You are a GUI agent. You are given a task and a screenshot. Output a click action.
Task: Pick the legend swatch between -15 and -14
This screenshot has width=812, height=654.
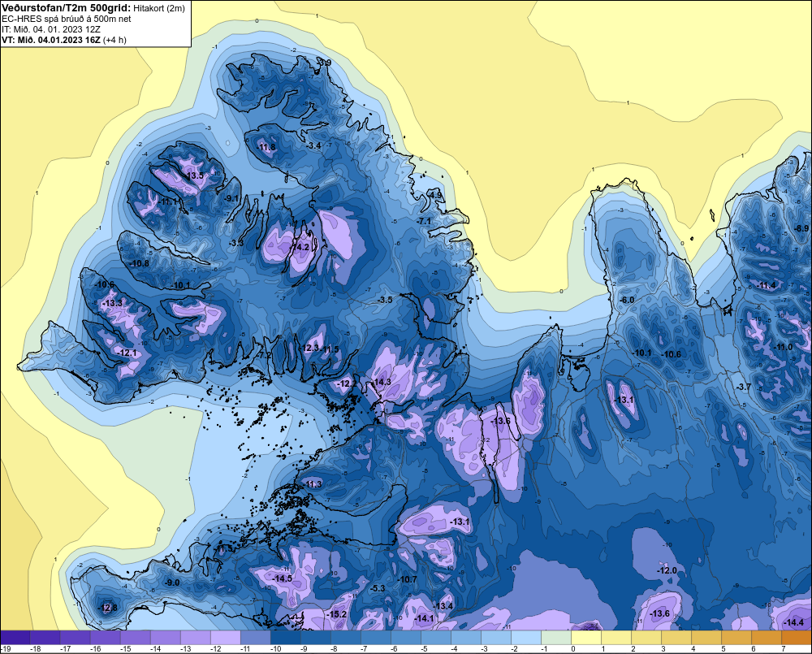pos(135,638)
